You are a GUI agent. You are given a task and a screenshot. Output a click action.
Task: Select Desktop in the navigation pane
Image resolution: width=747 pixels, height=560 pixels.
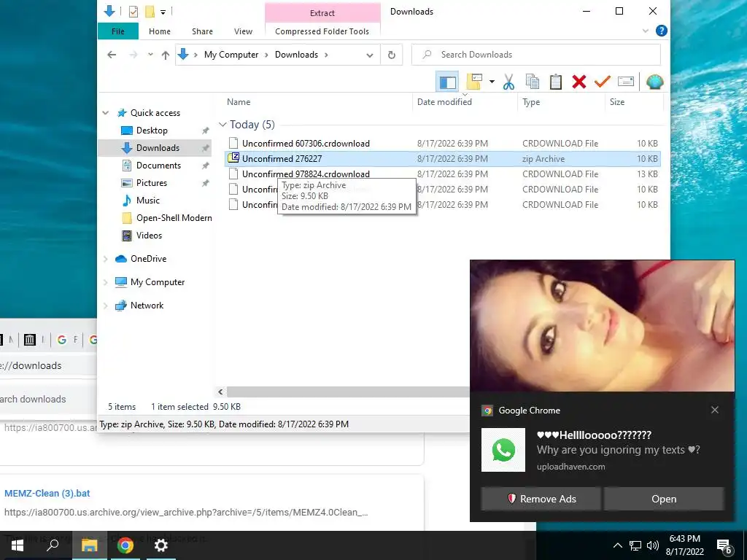(152, 131)
